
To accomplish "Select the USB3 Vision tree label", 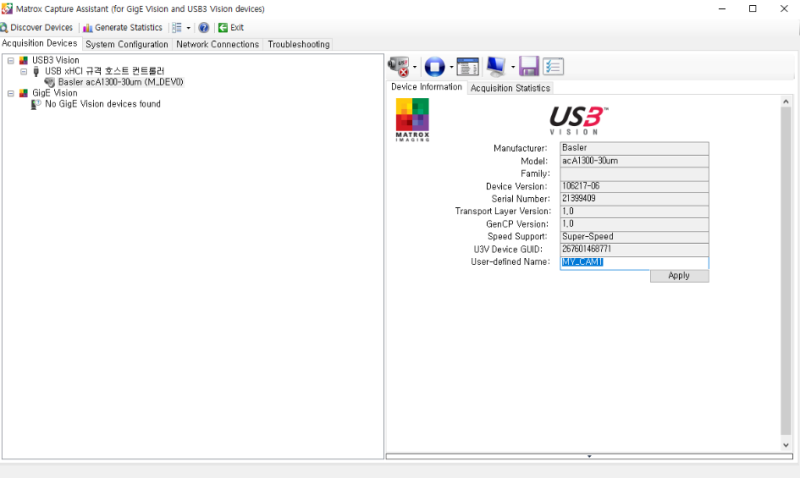I will coord(56,60).
